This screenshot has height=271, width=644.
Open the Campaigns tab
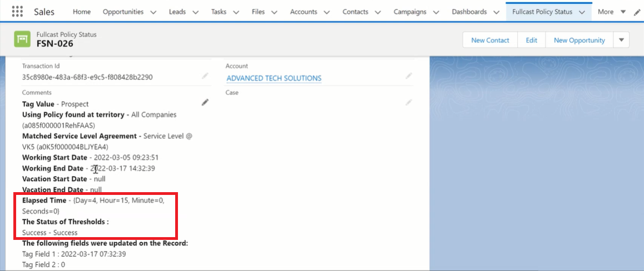(x=410, y=12)
